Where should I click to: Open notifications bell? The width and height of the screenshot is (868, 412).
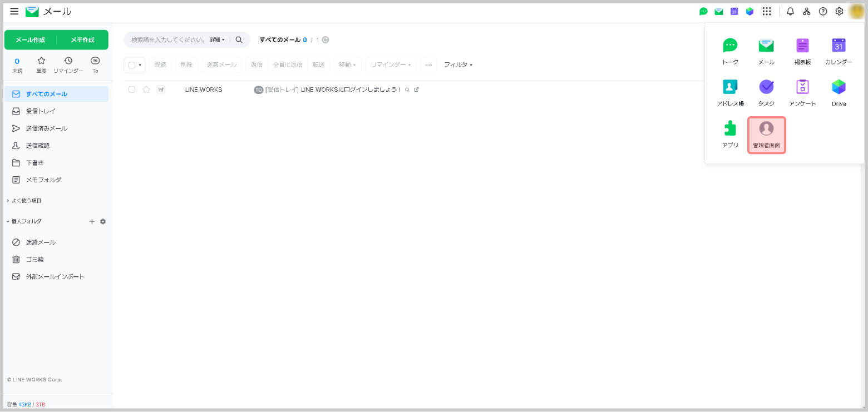[x=790, y=11]
